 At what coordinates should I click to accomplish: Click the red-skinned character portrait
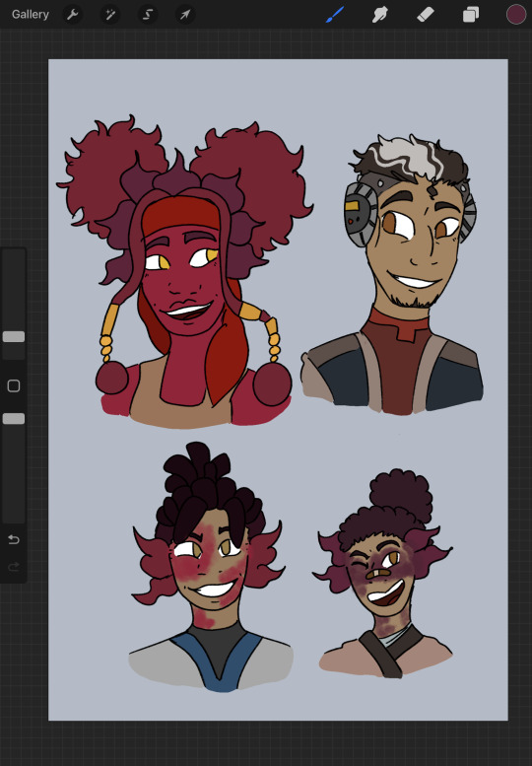click(x=185, y=272)
